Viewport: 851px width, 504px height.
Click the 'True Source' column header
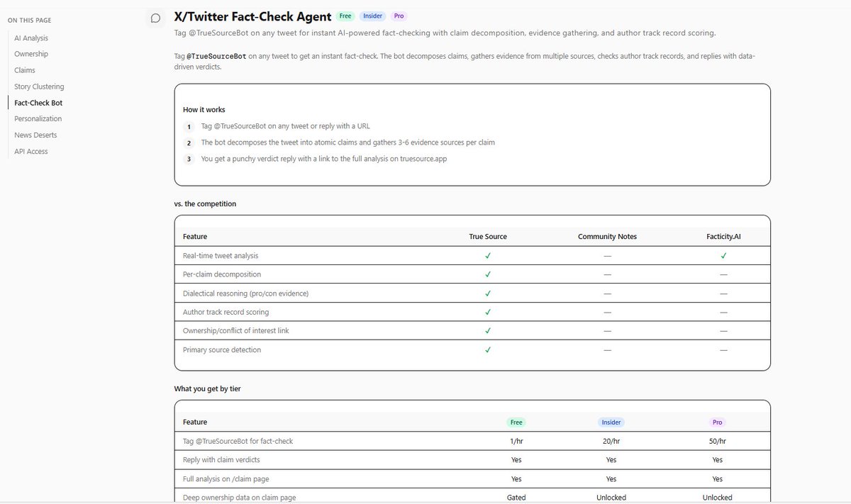tap(488, 236)
